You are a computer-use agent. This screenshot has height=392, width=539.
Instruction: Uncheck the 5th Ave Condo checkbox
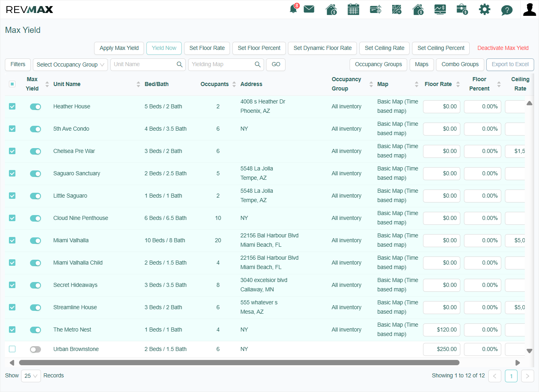12,129
